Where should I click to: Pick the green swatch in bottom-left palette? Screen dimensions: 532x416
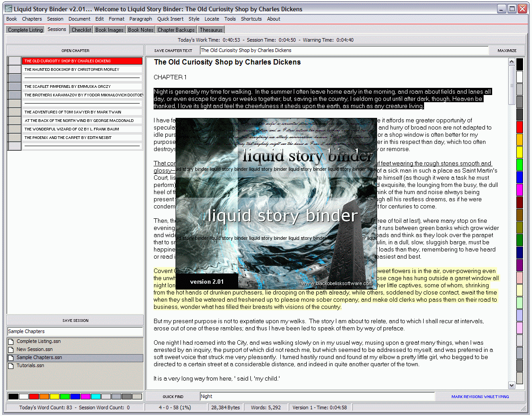tap(65, 397)
